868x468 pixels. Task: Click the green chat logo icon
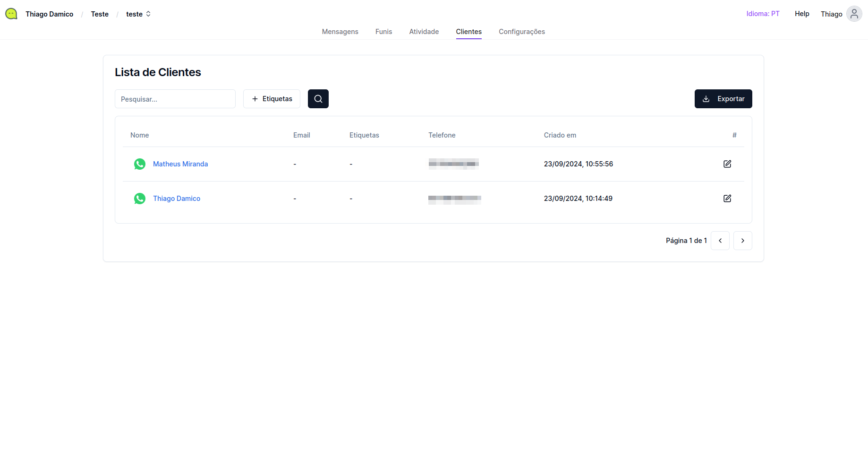11,14
